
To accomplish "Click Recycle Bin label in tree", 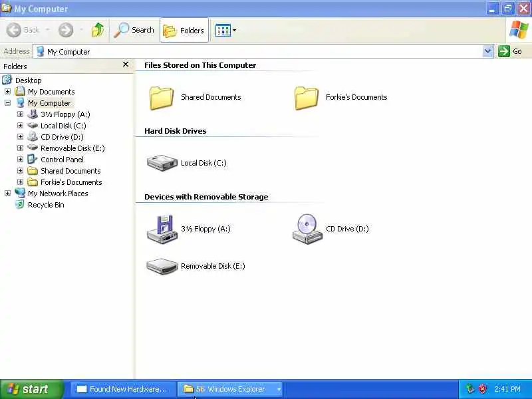I will (x=46, y=205).
